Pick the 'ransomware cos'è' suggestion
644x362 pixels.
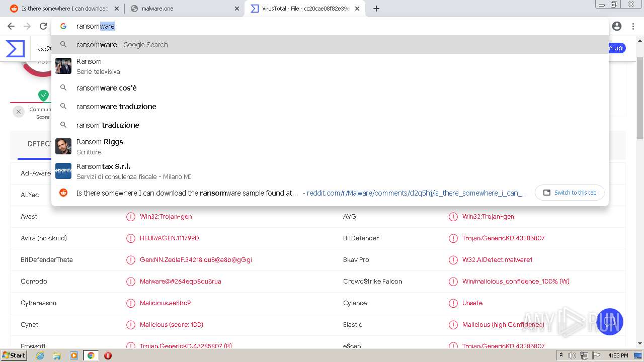330,88
